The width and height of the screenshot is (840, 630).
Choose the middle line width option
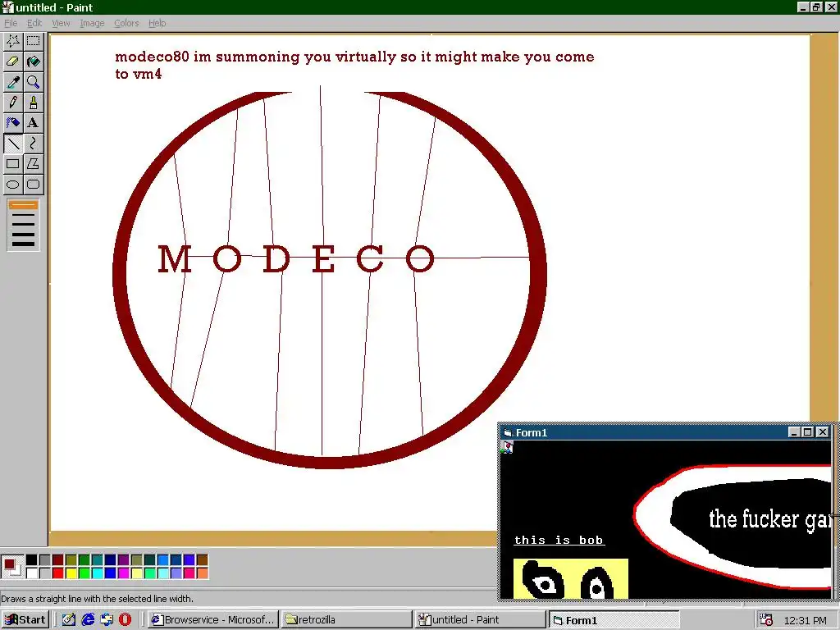click(x=23, y=225)
